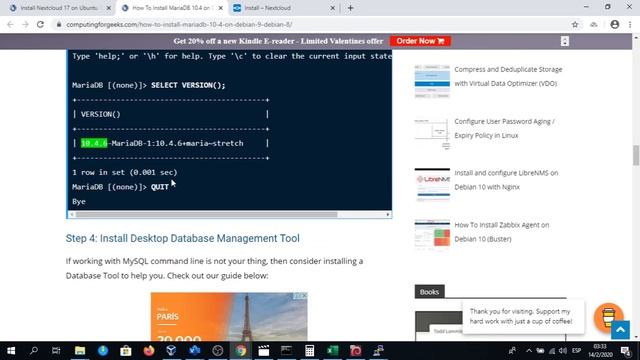Open Calculator from taskbar
This screenshot has width=640, height=360.
(309, 351)
